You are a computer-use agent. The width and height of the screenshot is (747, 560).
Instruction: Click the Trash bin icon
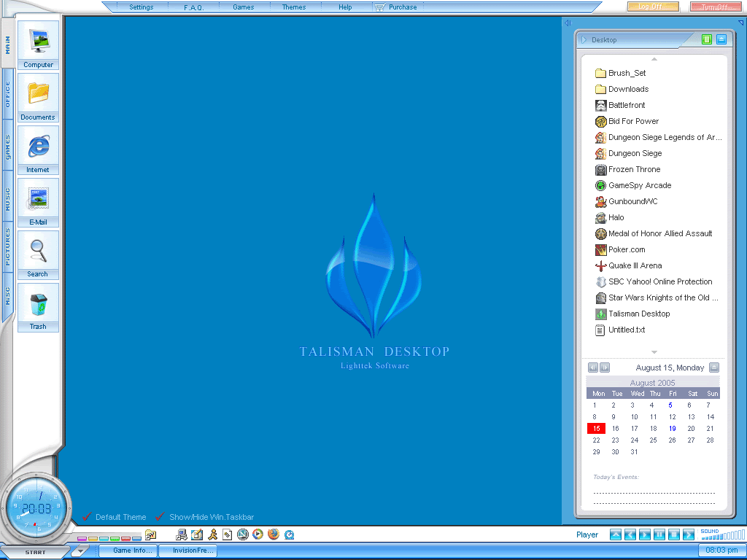coord(38,303)
